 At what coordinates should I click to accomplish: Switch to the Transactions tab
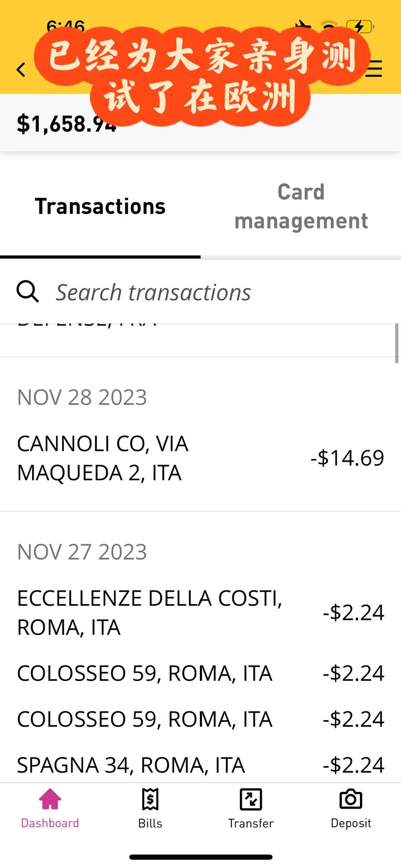100,207
